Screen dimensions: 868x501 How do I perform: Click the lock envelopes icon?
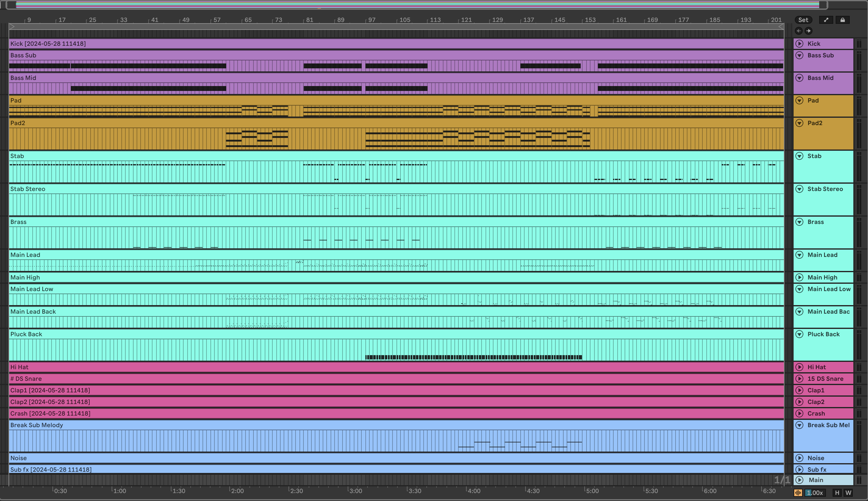[x=843, y=20]
